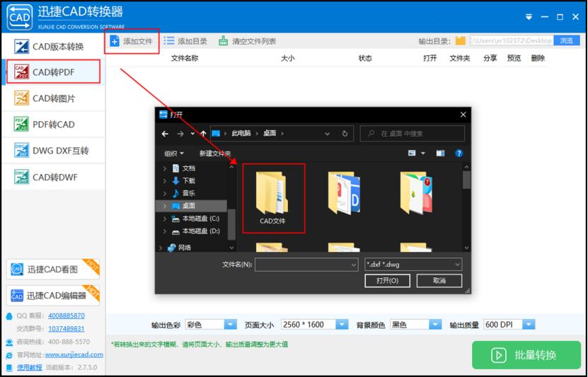Click the blue help icon in dialog
Viewport: 588px width, 377px height.
point(459,153)
